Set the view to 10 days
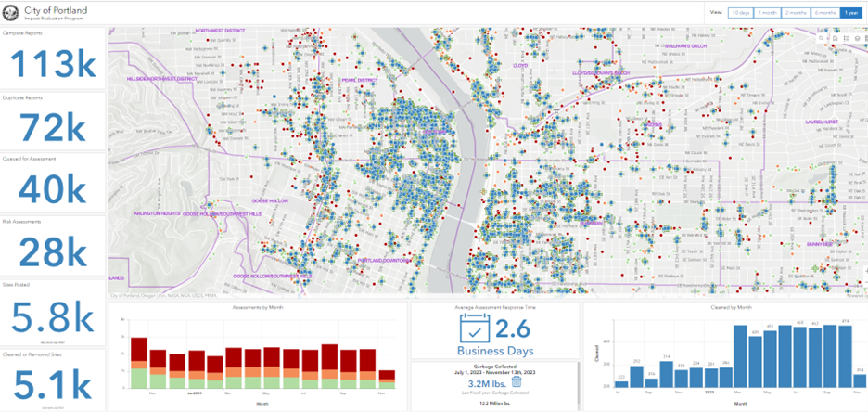Viewport: 868px width, 412px height. (740, 13)
